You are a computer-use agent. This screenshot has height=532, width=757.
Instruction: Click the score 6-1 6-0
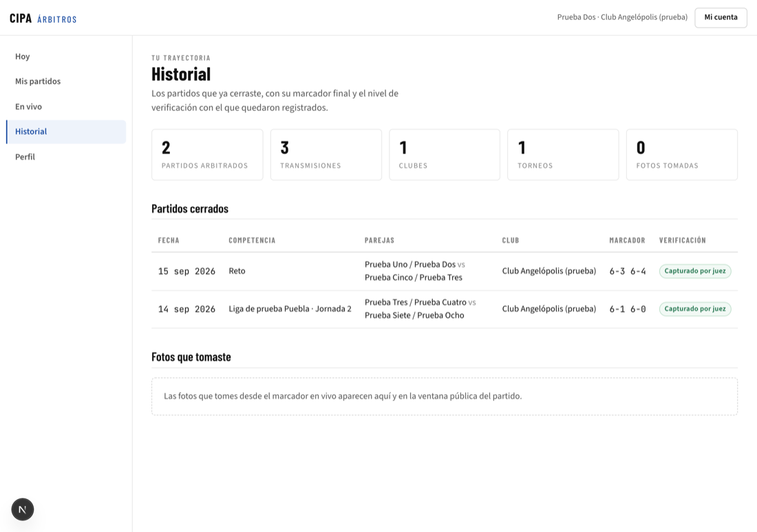tap(628, 309)
